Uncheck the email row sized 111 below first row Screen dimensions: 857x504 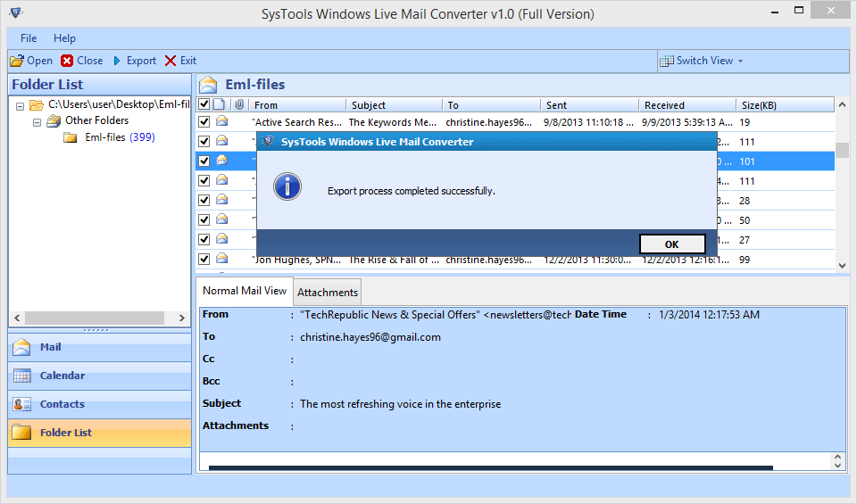[x=204, y=142]
